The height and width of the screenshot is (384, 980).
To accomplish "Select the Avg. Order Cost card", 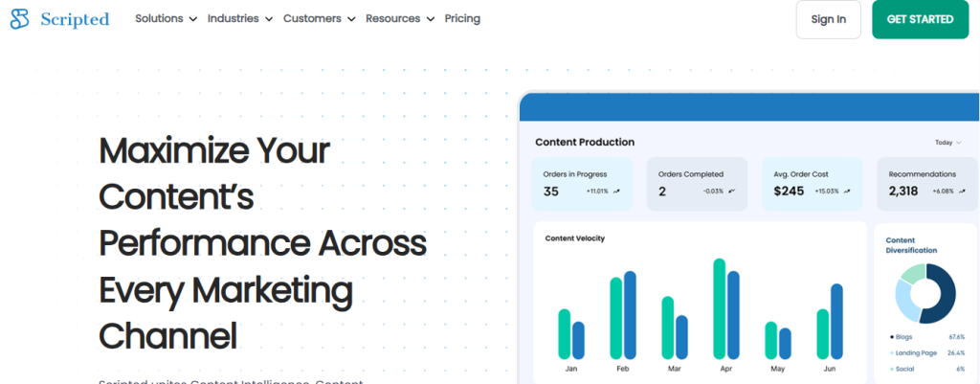I will coord(812,184).
